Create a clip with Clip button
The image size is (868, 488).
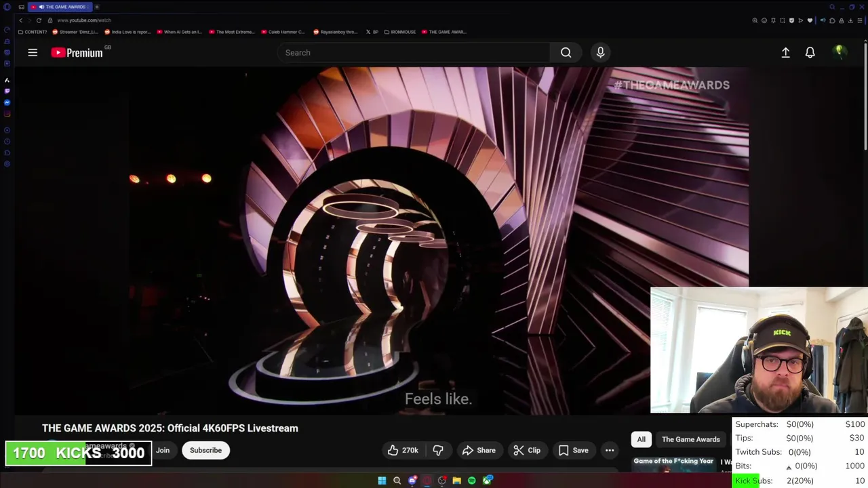pos(527,450)
